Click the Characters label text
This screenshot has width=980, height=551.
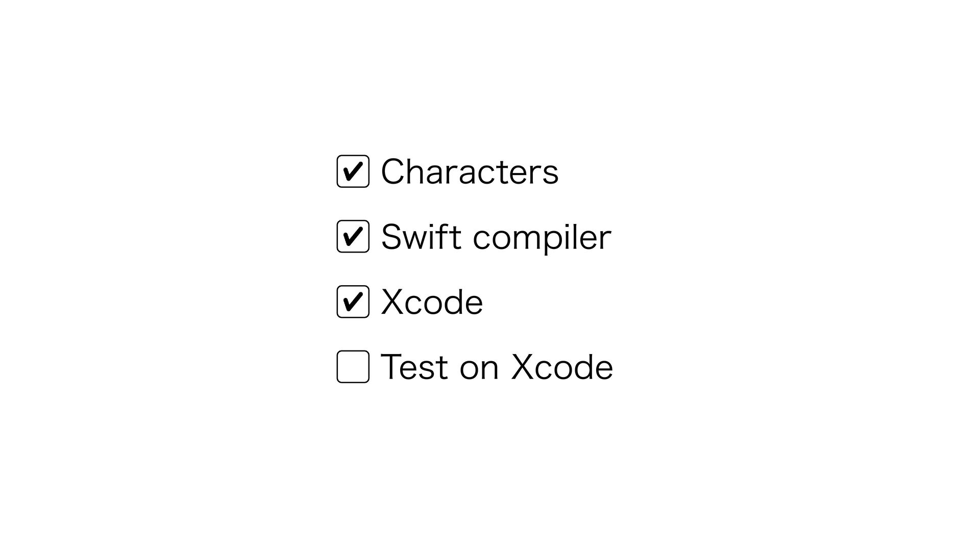coord(470,171)
